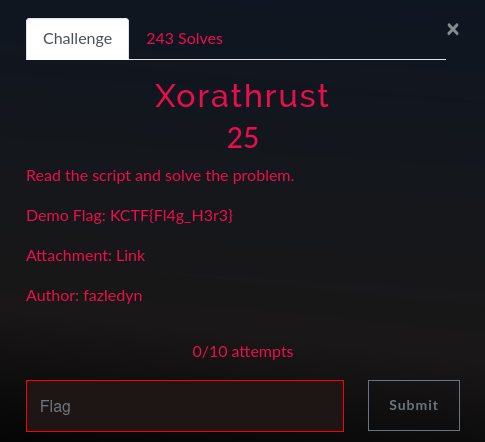Select the KCTF{Fl4g_H3r3} sample flag text
Image resolution: width=485 pixels, height=442 pixels.
click(x=172, y=216)
